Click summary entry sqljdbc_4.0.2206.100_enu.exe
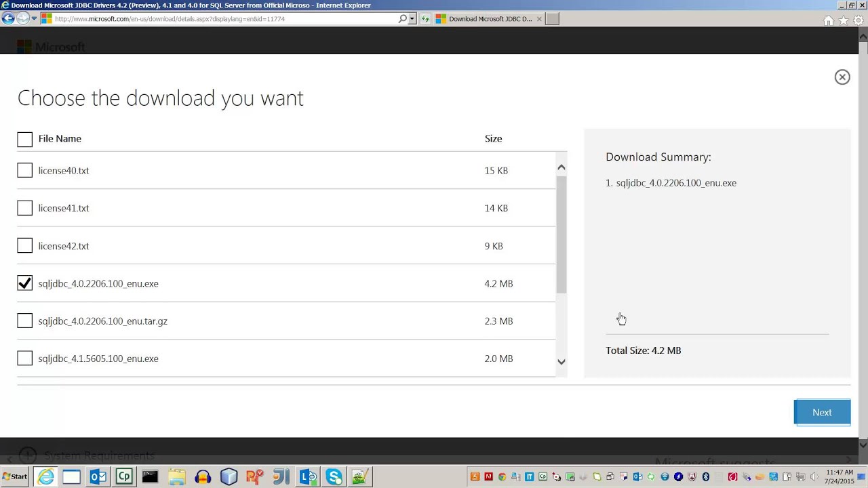The width and height of the screenshot is (868, 488). pyautogui.click(x=676, y=183)
